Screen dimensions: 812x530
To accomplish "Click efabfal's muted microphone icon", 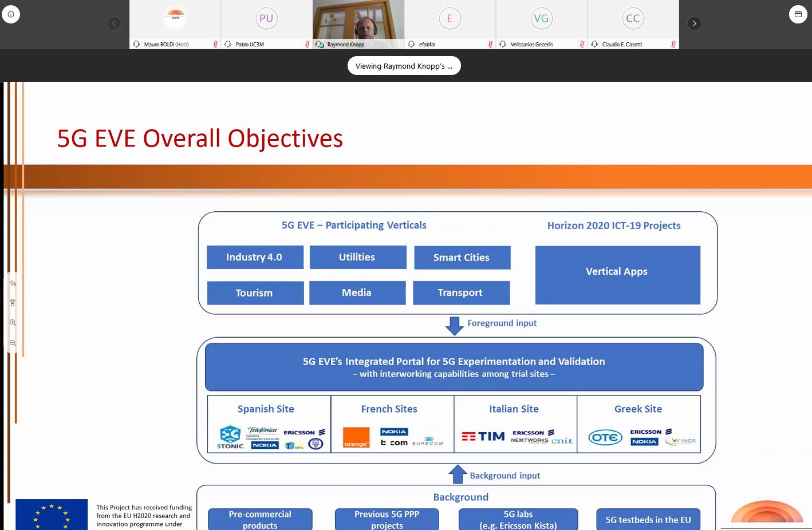I will (490, 44).
